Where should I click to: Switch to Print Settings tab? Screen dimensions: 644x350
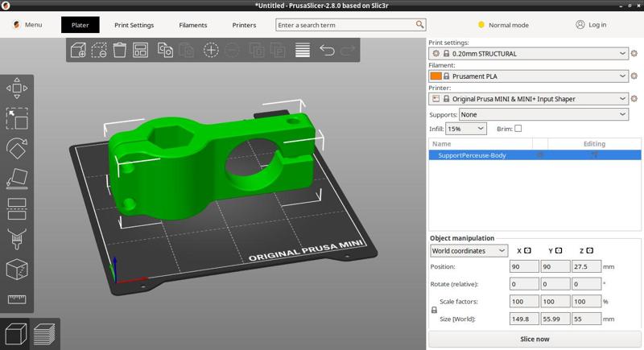click(134, 25)
